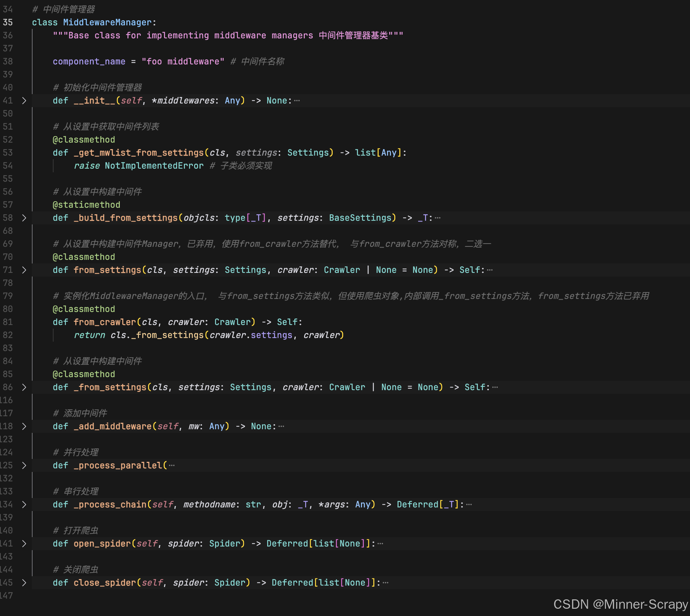Screen dimensions: 690x616
Task: Click line number 53 in the gutter
Action: click(8, 152)
